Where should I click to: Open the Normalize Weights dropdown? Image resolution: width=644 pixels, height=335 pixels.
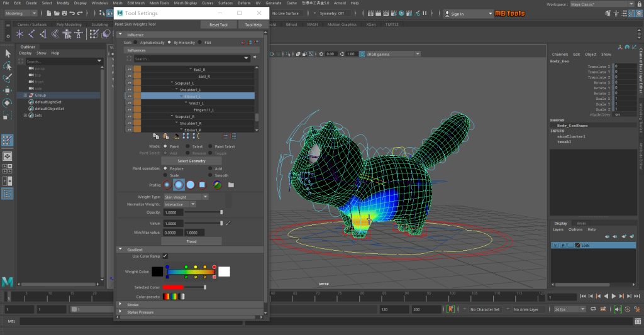point(180,204)
